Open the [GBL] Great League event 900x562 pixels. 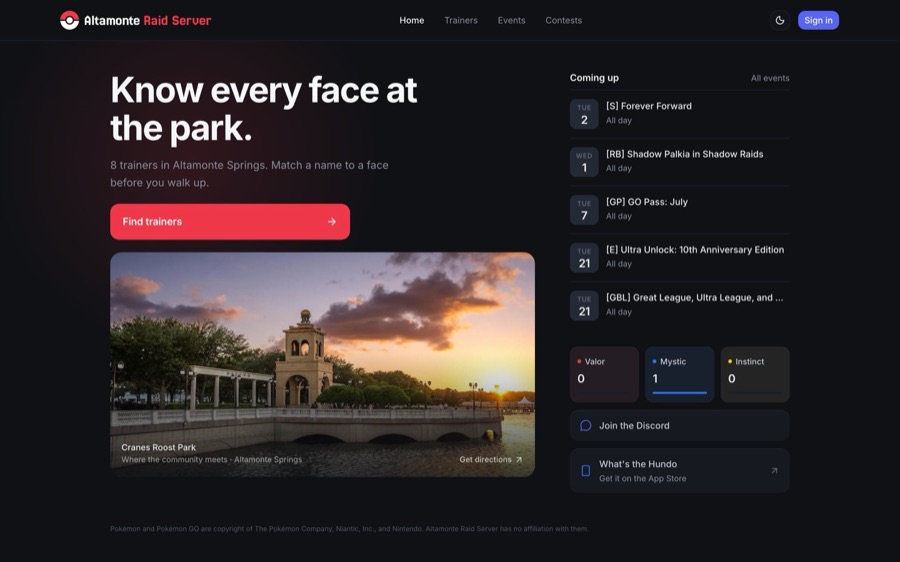[x=680, y=305]
